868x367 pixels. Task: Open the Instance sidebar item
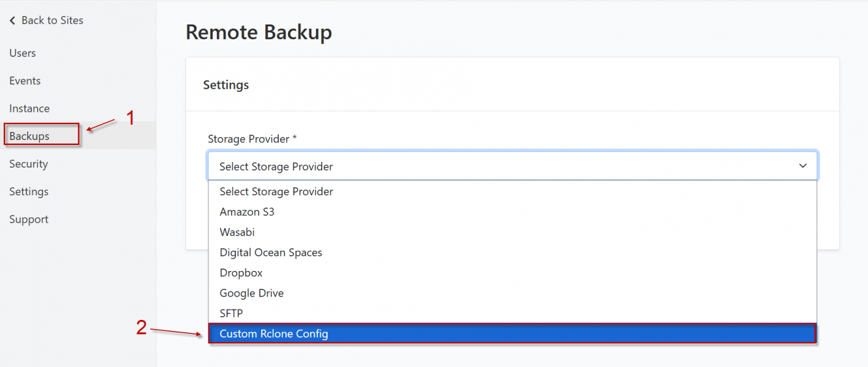click(29, 108)
